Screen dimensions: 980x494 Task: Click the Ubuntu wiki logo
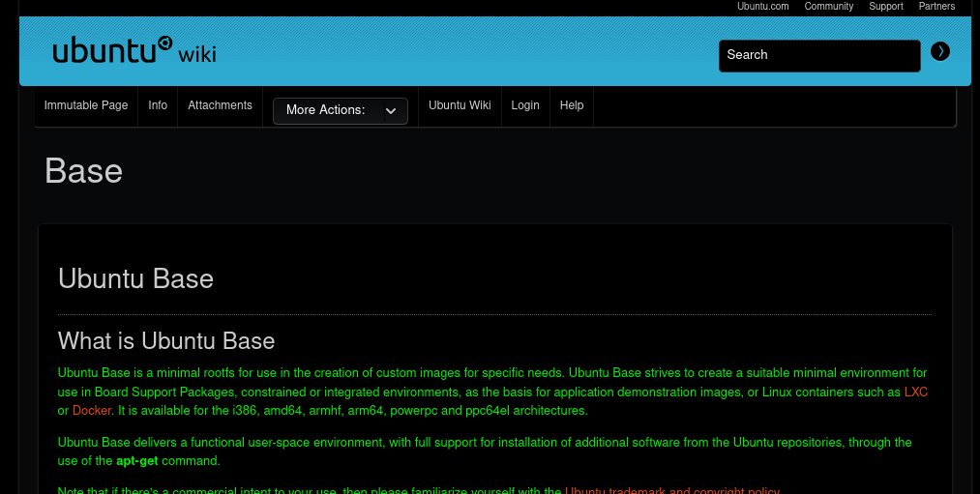[x=134, y=50]
